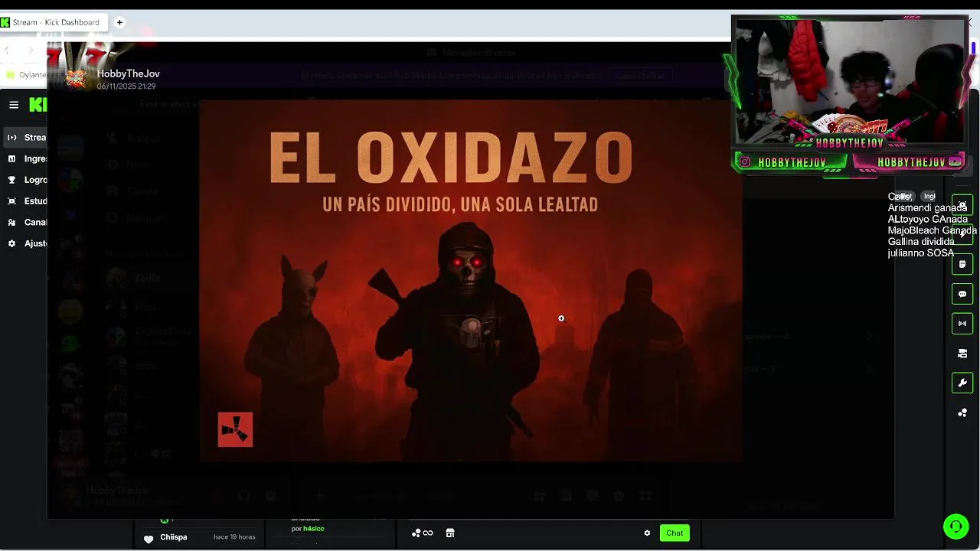Switch to Stream - Kick Dashboard tab
The image size is (980, 551).
pyautogui.click(x=55, y=22)
